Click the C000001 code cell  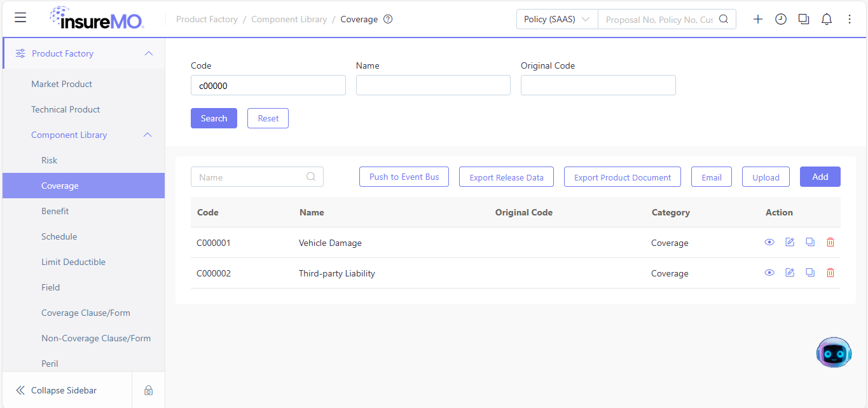(x=214, y=243)
